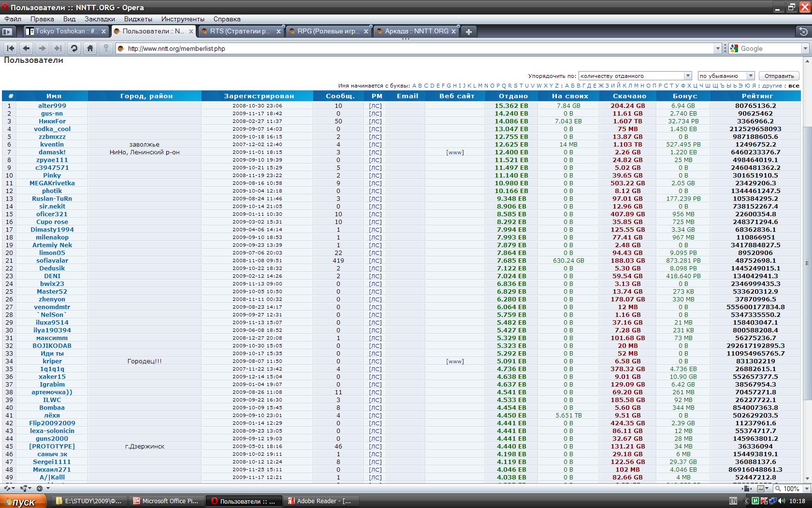Open the volume speaker tray icon
Viewport: 812px width, 508px height.
(x=781, y=501)
